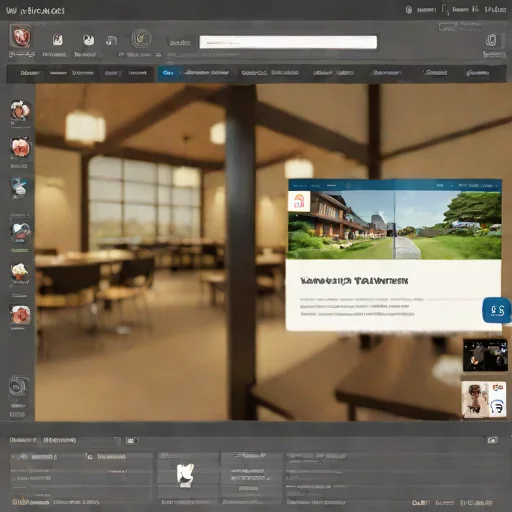Open the circular spiral icon in the top toolbar
This screenshot has width=512, height=512.
[141, 39]
